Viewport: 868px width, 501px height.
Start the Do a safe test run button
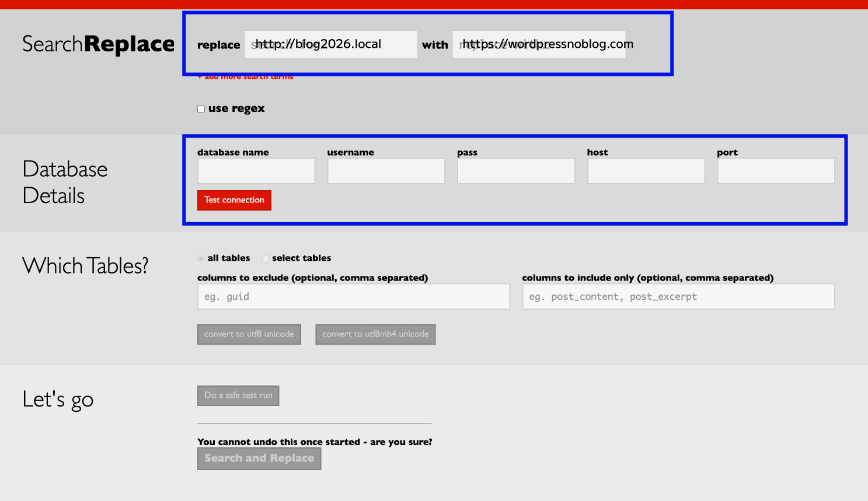click(x=238, y=395)
